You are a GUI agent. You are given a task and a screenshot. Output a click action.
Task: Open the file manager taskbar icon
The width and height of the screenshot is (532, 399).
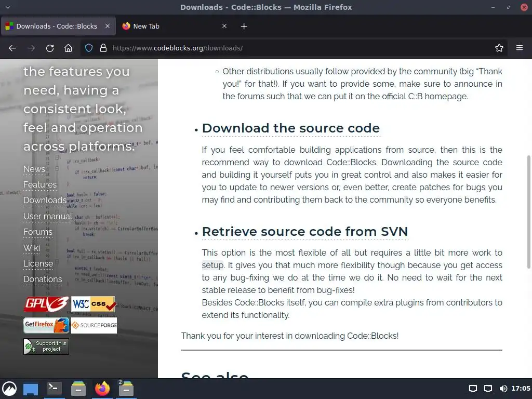78,389
